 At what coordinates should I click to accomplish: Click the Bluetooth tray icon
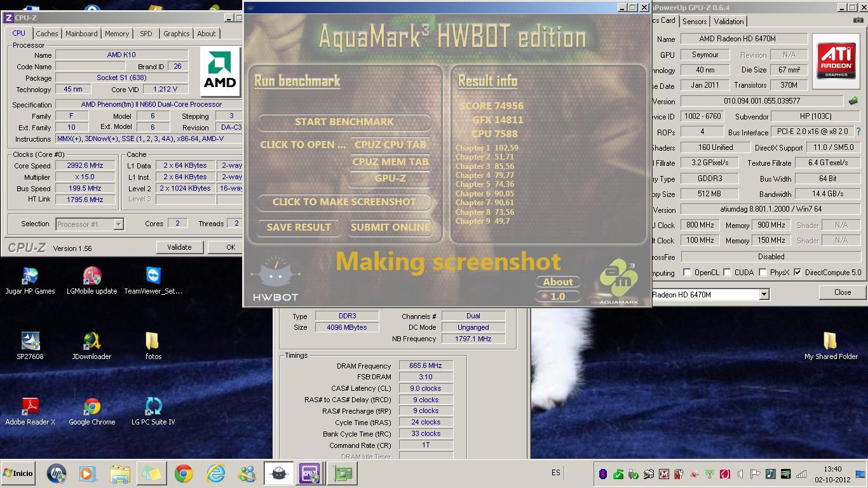(x=603, y=474)
